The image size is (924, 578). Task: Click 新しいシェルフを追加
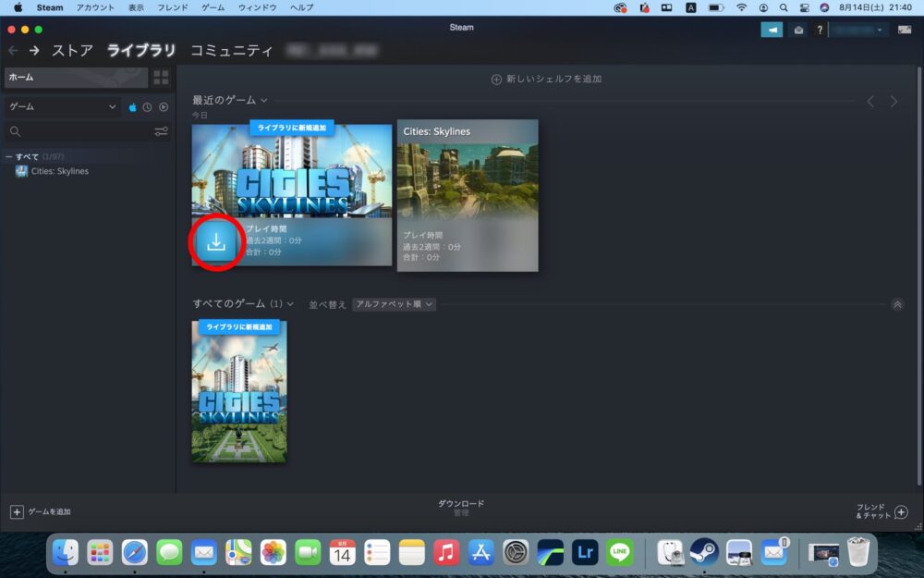(x=546, y=79)
